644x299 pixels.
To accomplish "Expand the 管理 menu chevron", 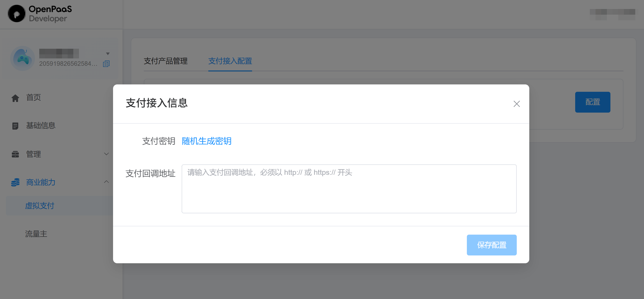I will pos(106,154).
